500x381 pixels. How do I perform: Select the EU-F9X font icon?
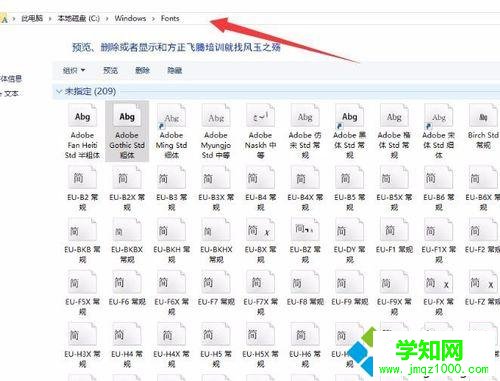(x=394, y=282)
